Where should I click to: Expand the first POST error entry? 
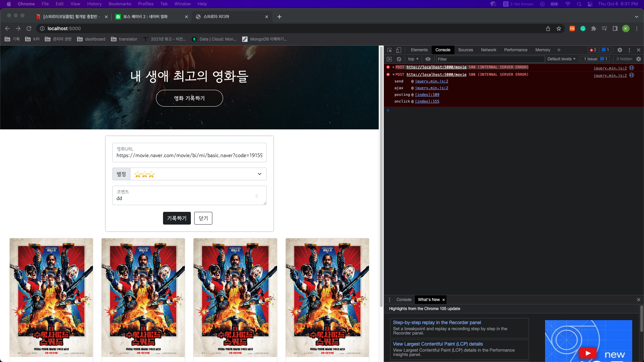click(x=393, y=67)
